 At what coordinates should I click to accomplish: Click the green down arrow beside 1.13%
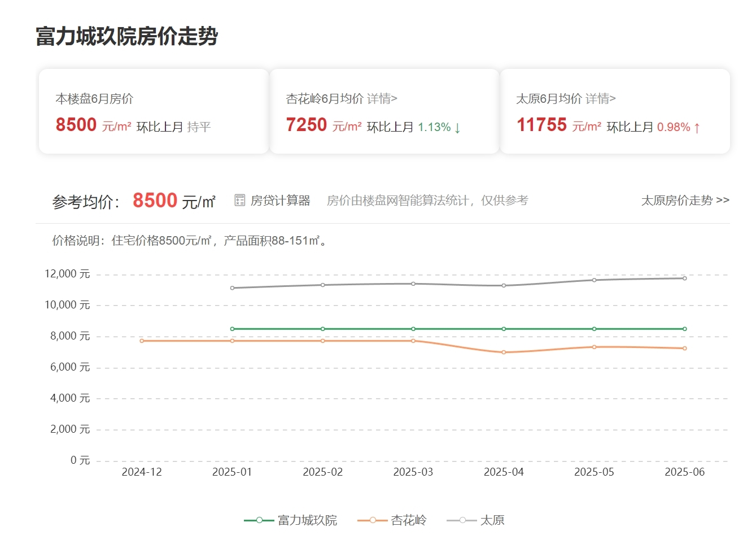(x=456, y=127)
